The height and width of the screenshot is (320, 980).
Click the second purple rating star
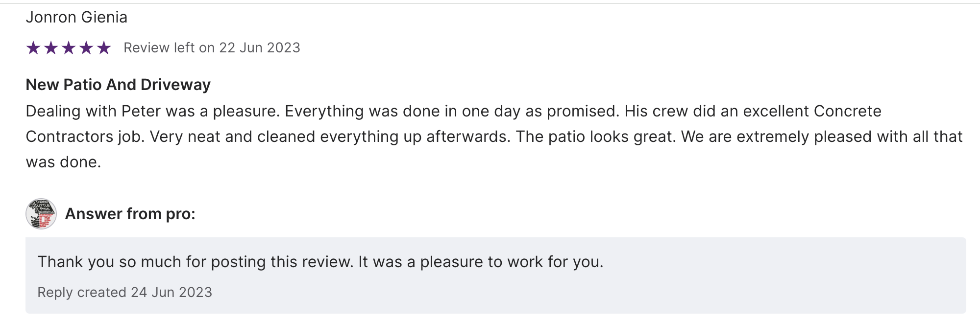[51, 48]
